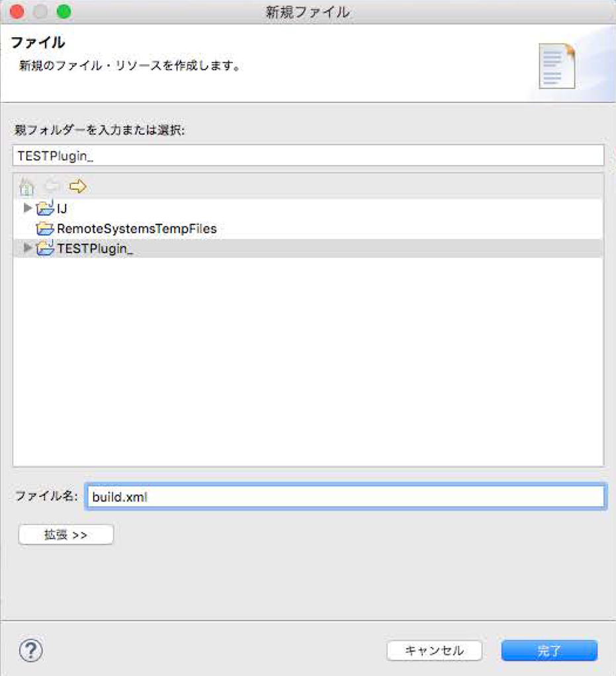Image resolution: width=616 pixels, height=676 pixels.
Task: Click the parent folder input showing TESTPlugin_
Action: (308, 155)
